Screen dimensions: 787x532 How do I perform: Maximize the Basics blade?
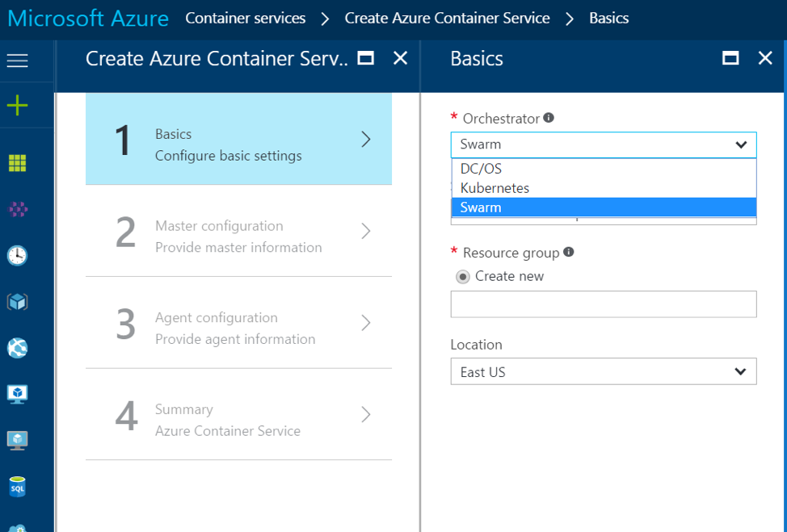tap(730, 58)
